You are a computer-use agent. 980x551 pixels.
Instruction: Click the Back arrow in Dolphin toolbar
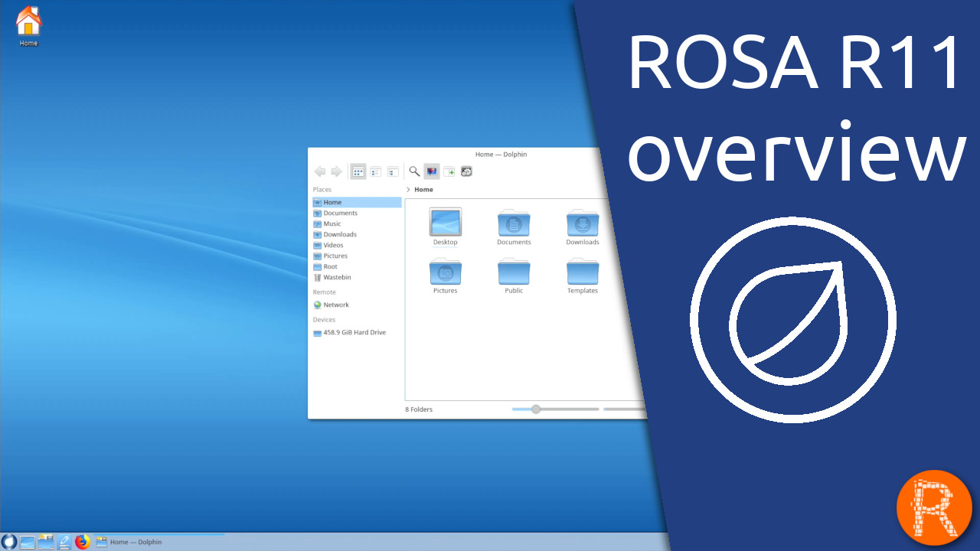[x=320, y=171]
